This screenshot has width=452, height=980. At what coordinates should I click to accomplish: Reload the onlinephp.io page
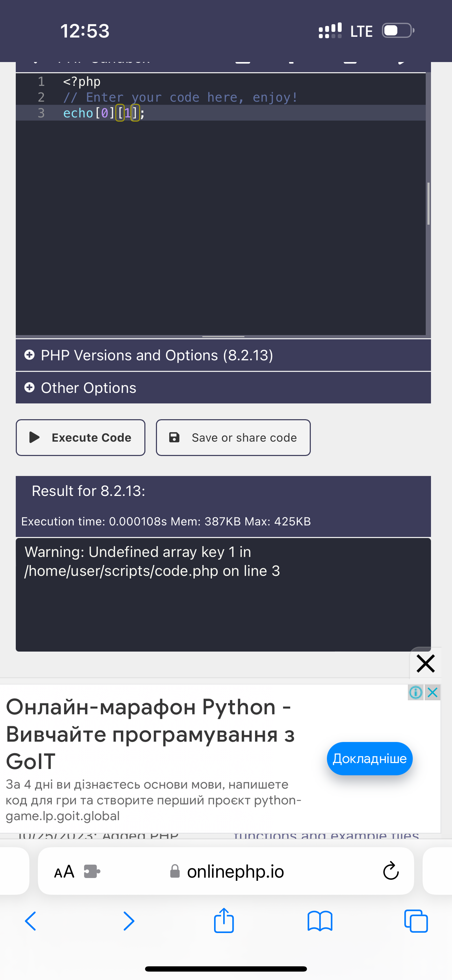pos(390,871)
